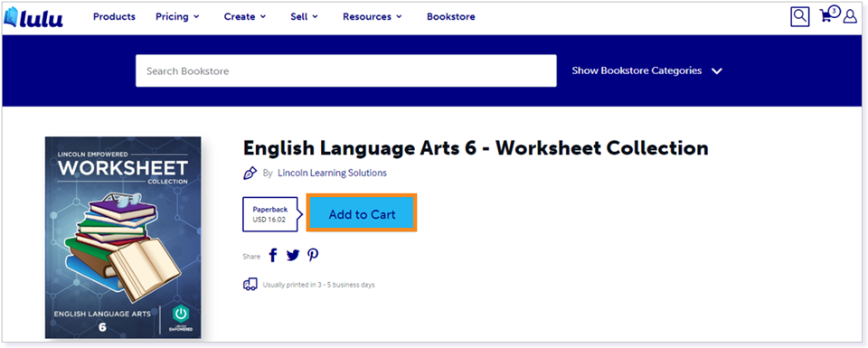Expand the Create dropdown menu
868x348 pixels.
(245, 16)
